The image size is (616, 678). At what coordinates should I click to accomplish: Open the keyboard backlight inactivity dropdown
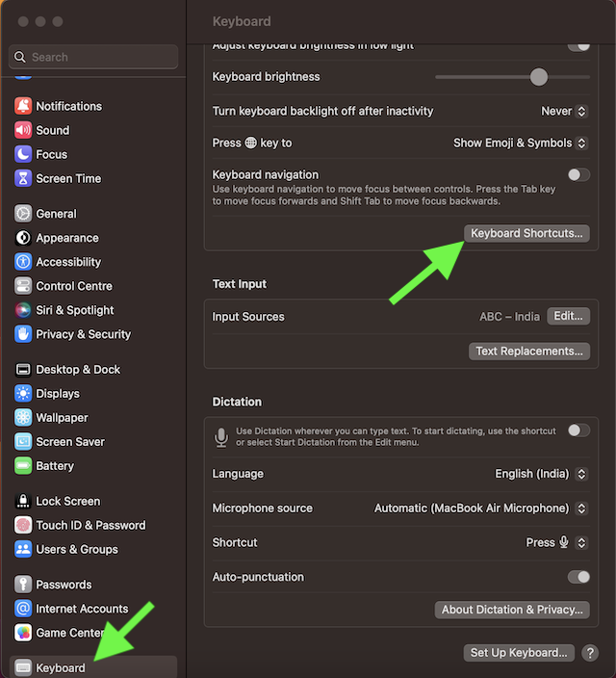[563, 112]
